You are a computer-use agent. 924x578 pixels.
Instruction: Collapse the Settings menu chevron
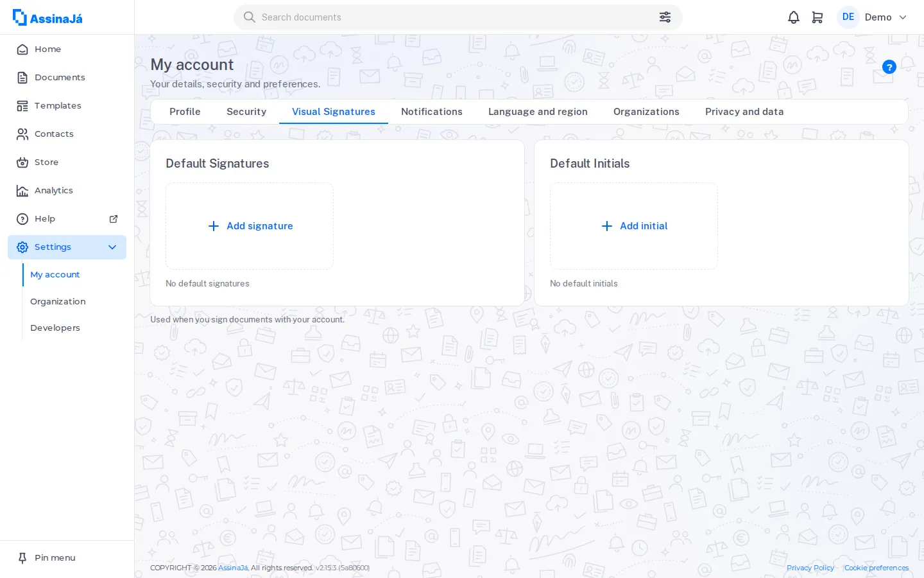click(x=112, y=247)
